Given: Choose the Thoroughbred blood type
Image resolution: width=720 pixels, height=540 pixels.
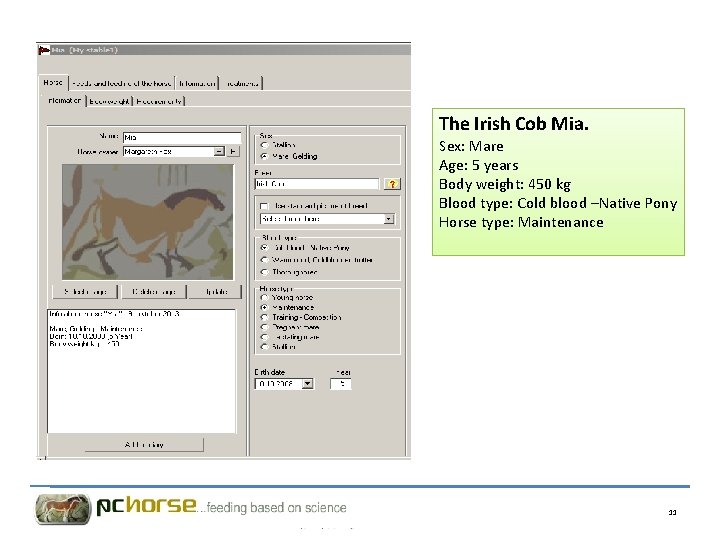Looking at the screenshot, I should [x=264, y=272].
